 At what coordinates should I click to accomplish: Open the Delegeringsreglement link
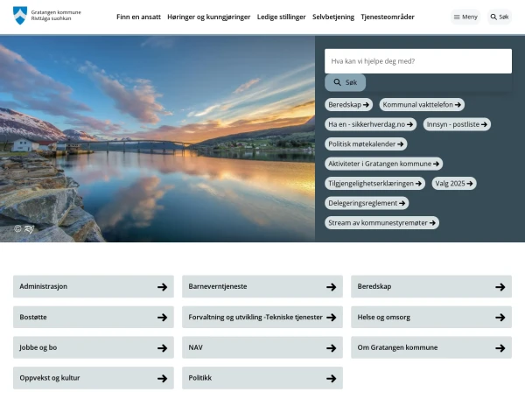(x=367, y=203)
